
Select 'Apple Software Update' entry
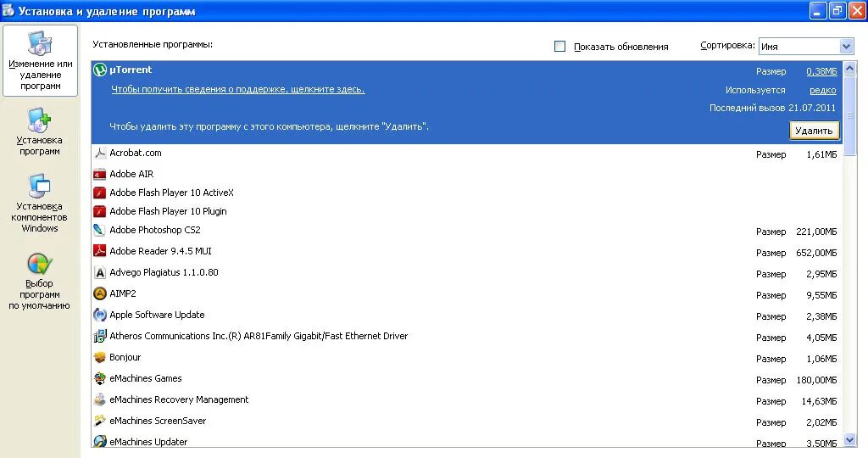click(x=467, y=316)
